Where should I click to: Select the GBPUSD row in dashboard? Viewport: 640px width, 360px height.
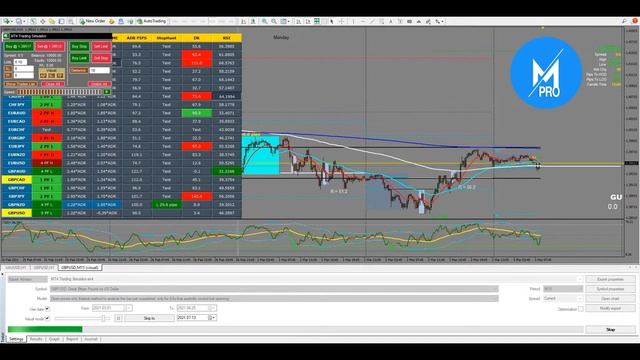tap(121, 213)
